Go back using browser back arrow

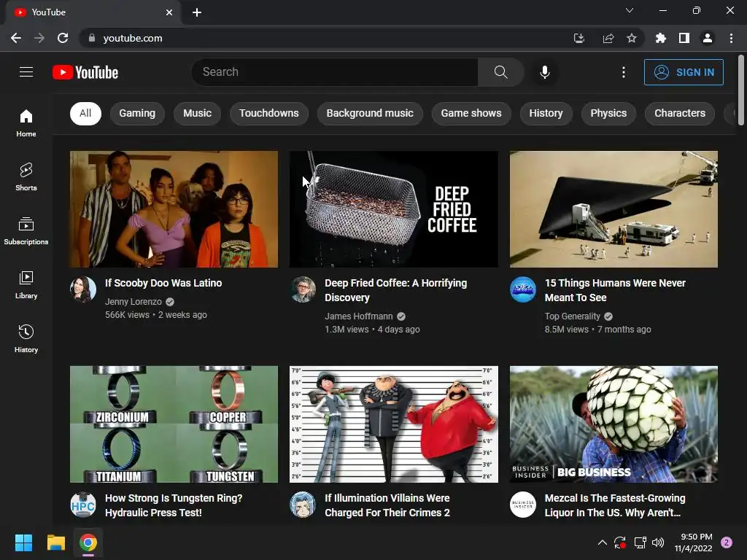coord(16,38)
